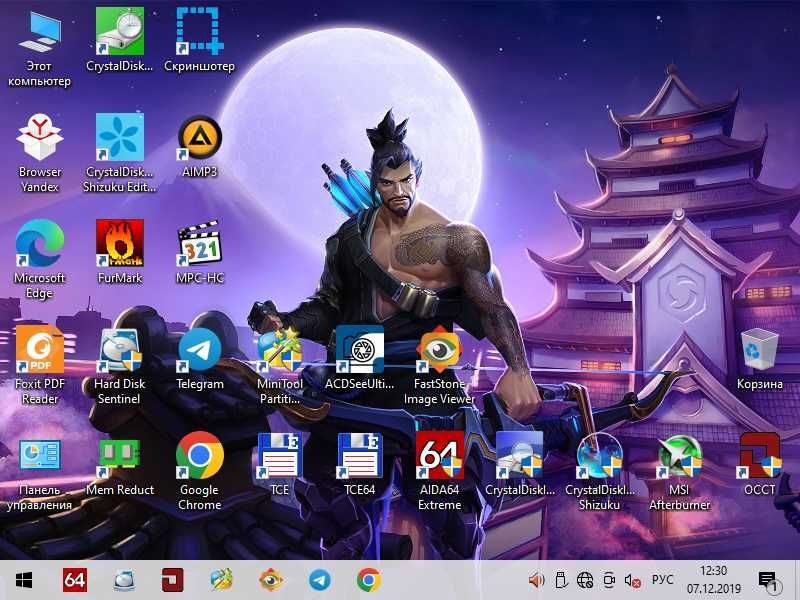Viewport: 800px width, 600px height.
Task: Switch input language РУС indicator
Action: pos(662,580)
